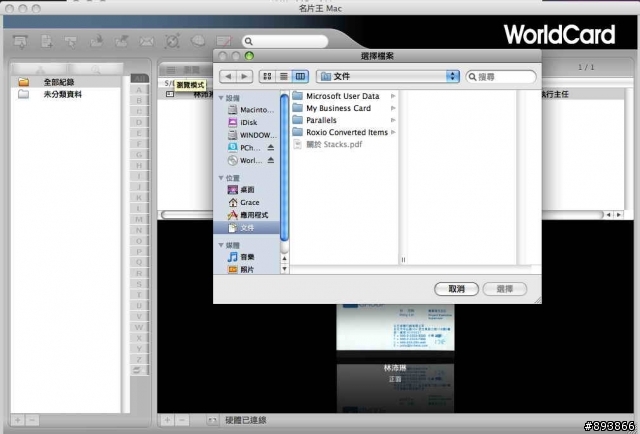
Task: Expand arrow next to Parallels
Action: coord(393,120)
